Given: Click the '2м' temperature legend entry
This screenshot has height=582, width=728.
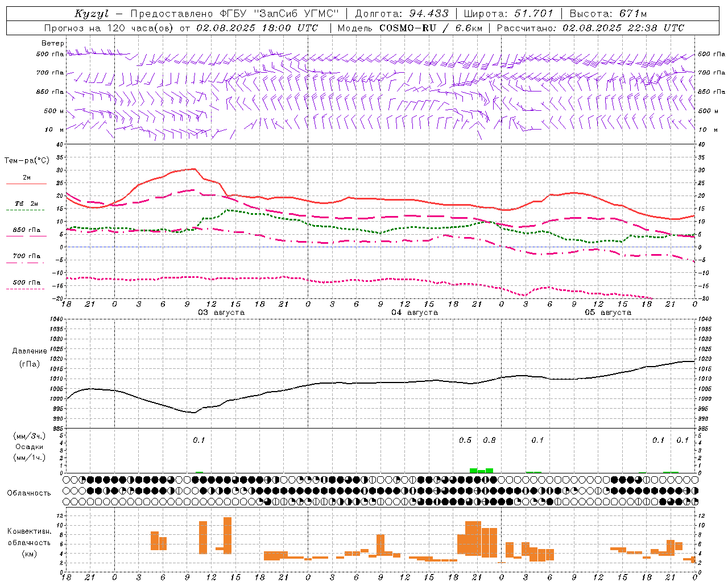Looking at the screenshot, I should coord(27,178).
